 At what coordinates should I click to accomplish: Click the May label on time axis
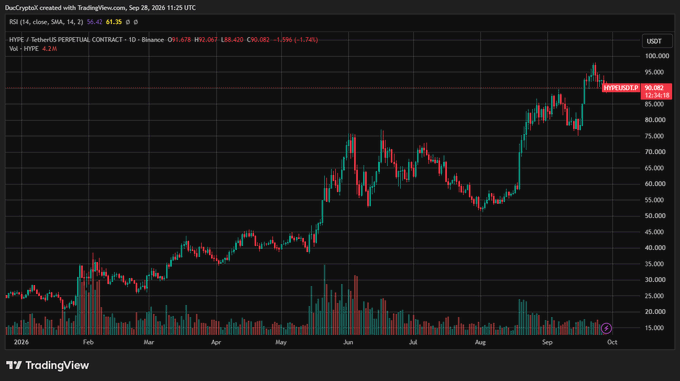[x=281, y=342]
